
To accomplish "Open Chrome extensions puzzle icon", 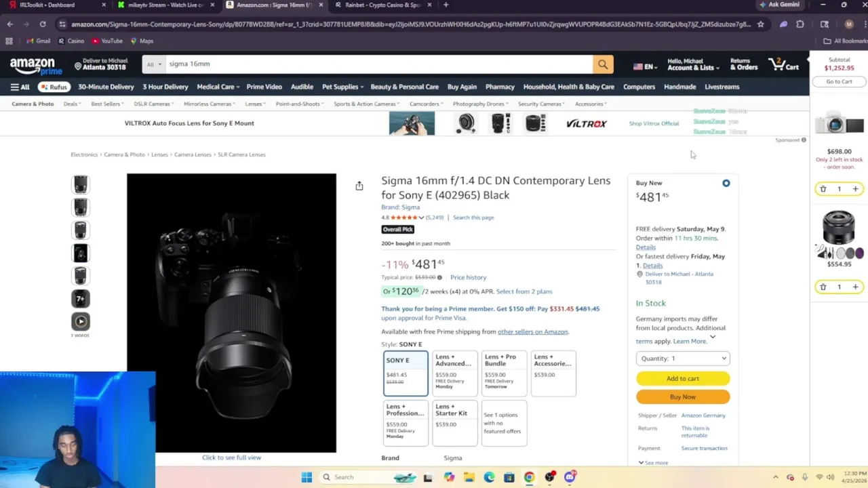I will 800,24.
